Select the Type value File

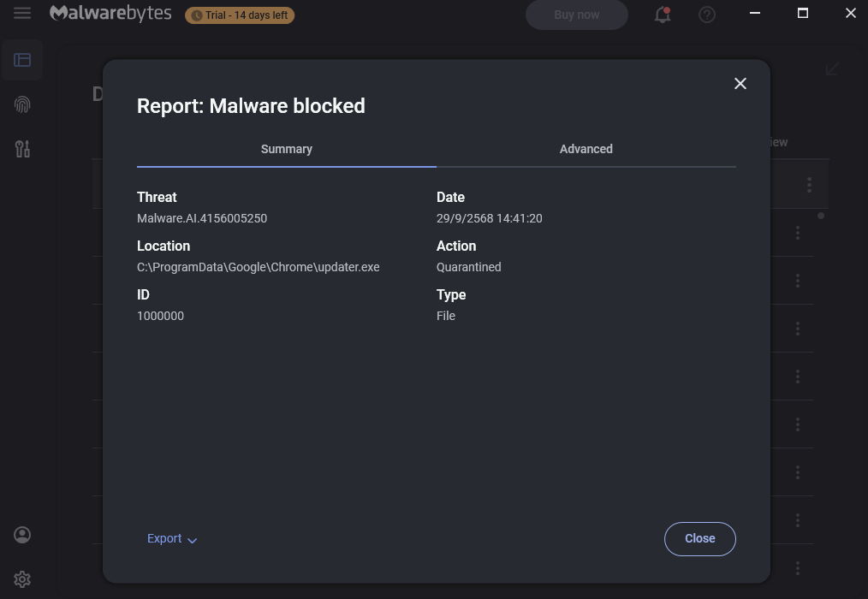click(x=446, y=316)
